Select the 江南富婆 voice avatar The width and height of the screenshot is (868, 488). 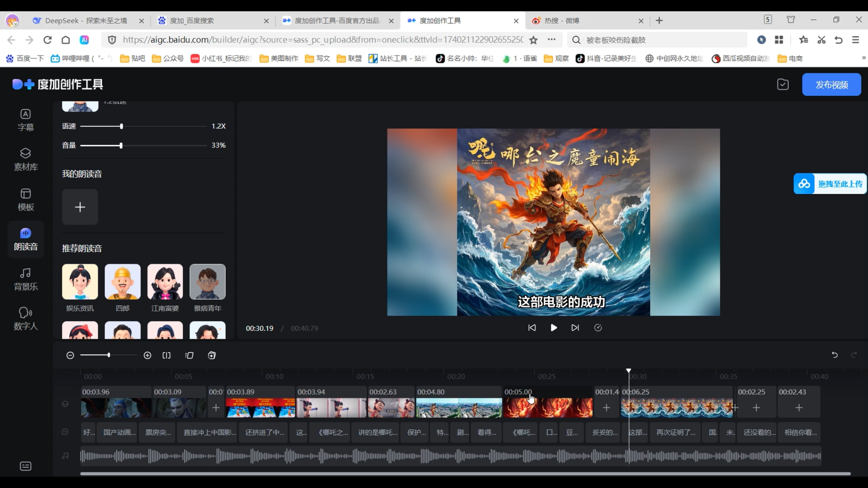coord(165,282)
